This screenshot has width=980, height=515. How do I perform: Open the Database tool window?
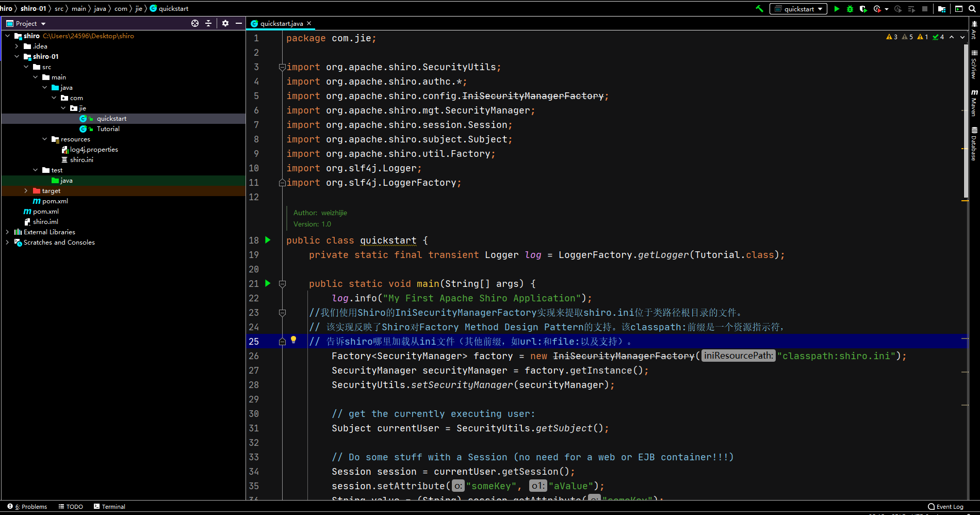click(974, 144)
